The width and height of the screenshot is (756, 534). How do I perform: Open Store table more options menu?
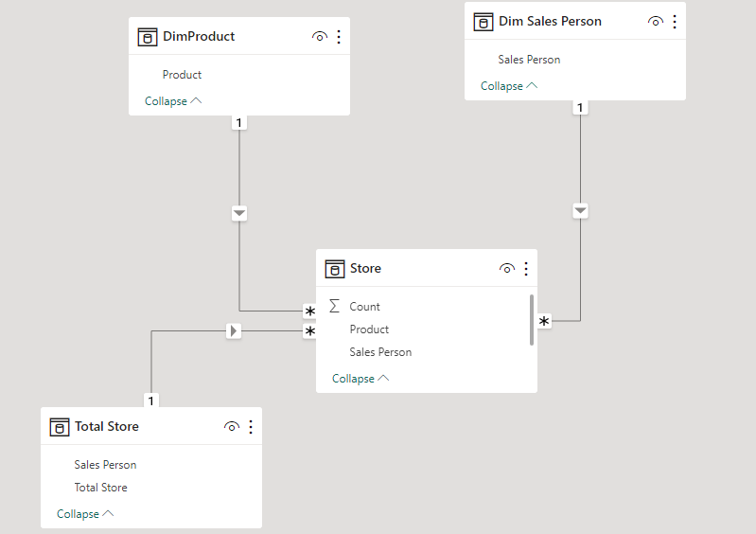point(526,269)
